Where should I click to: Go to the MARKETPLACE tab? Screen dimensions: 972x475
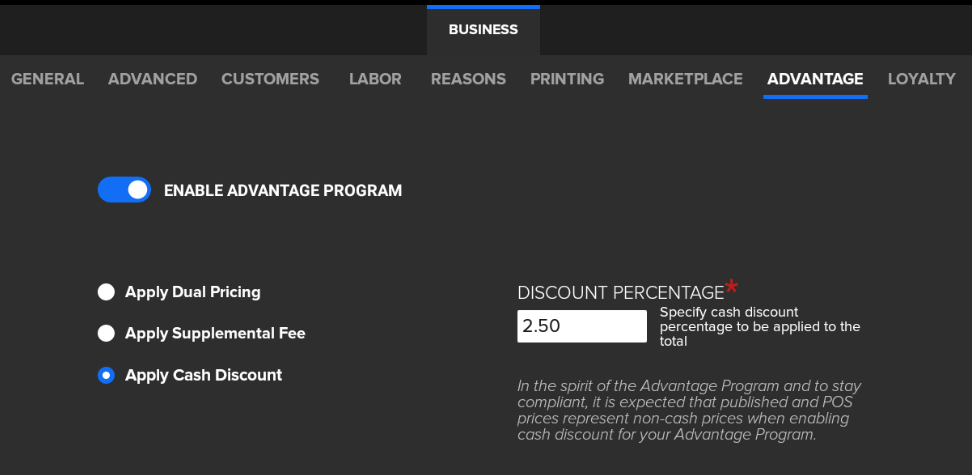pyautogui.click(x=685, y=79)
